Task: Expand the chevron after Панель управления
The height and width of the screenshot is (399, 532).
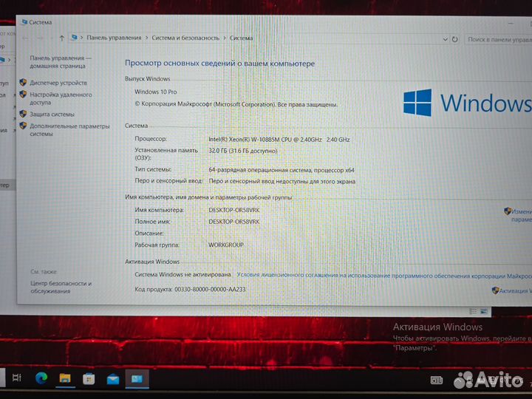Action: click(146, 38)
